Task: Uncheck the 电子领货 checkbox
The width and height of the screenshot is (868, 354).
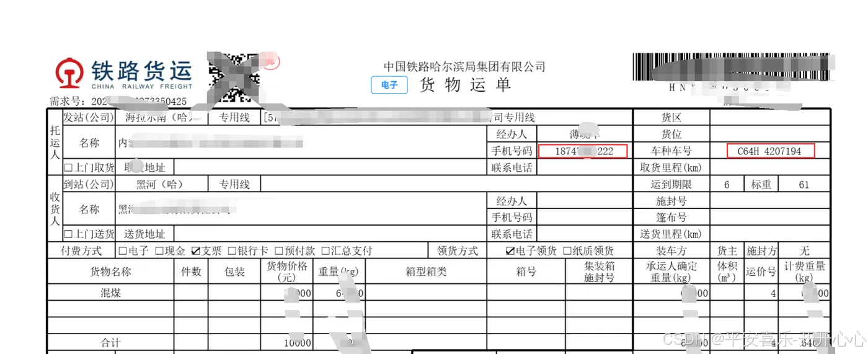Action: point(510,251)
